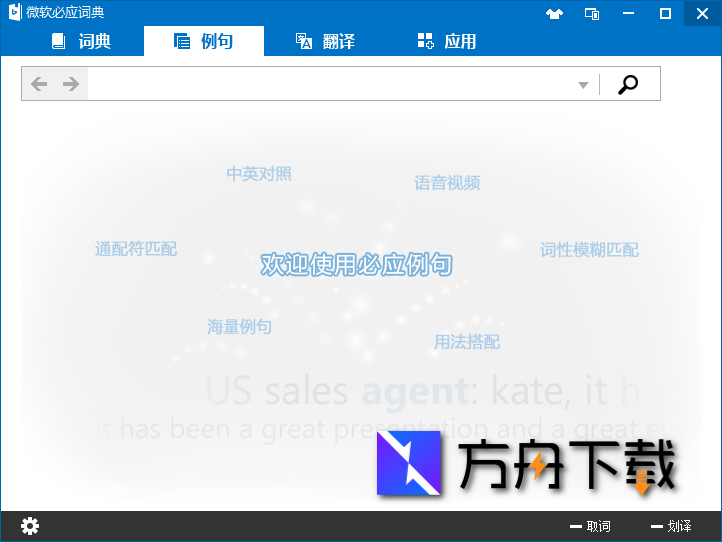Click the 欢迎使用必应例句 welcome heading
The image size is (722, 542).
[356, 264]
